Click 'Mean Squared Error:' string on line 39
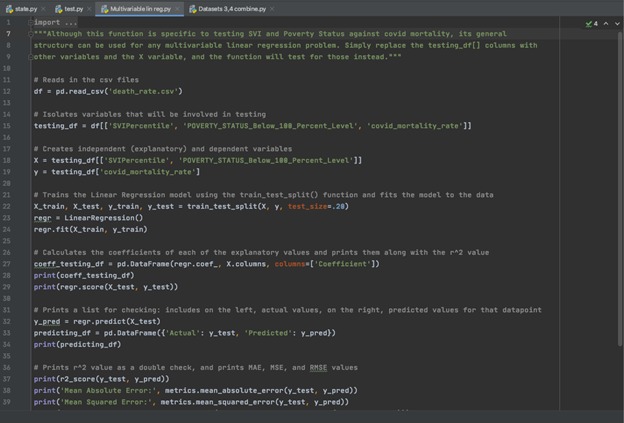Image resolution: width=624 pixels, height=423 pixels. [106, 402]
